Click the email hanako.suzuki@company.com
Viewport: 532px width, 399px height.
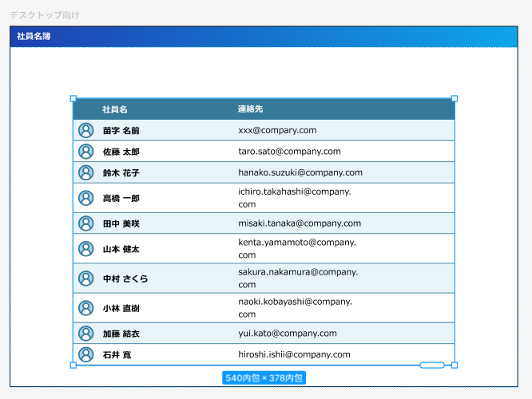[x=300, y=172]
